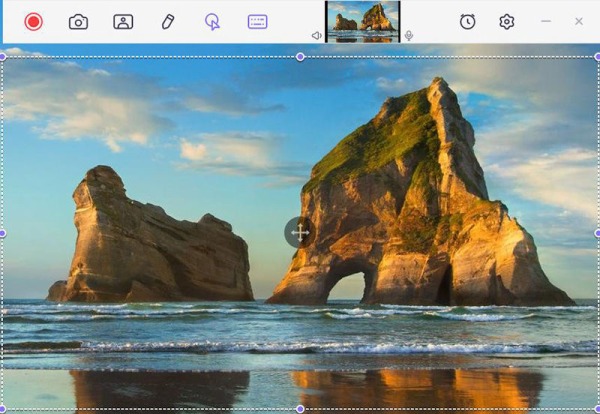Click the bottom-center resize handle
The image size is (600, 414).
(300, 409)
